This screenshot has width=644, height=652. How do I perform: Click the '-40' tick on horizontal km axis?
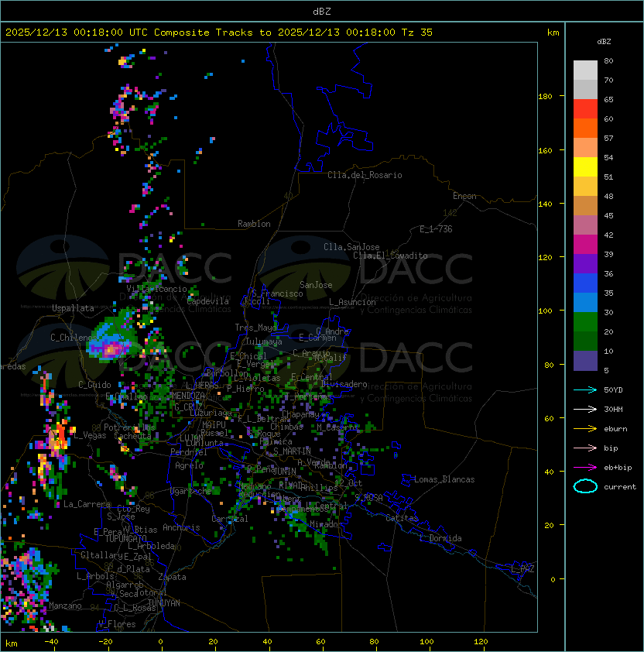[52, 642]
